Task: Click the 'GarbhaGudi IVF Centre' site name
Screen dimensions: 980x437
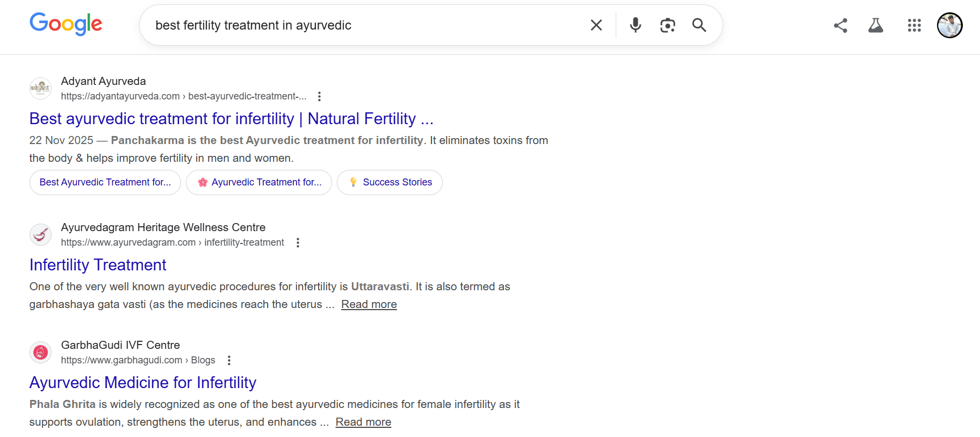Action: click(x=120, y=345)
